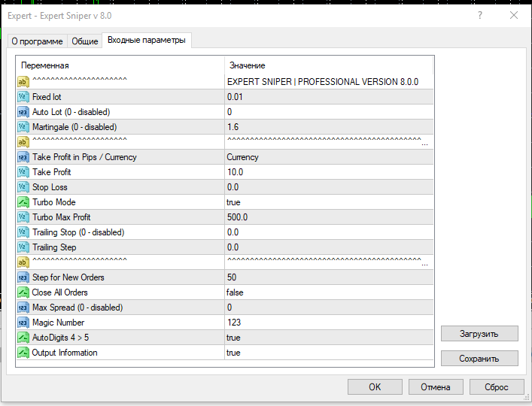Click the icon beside Output Information

coord(23,353)
